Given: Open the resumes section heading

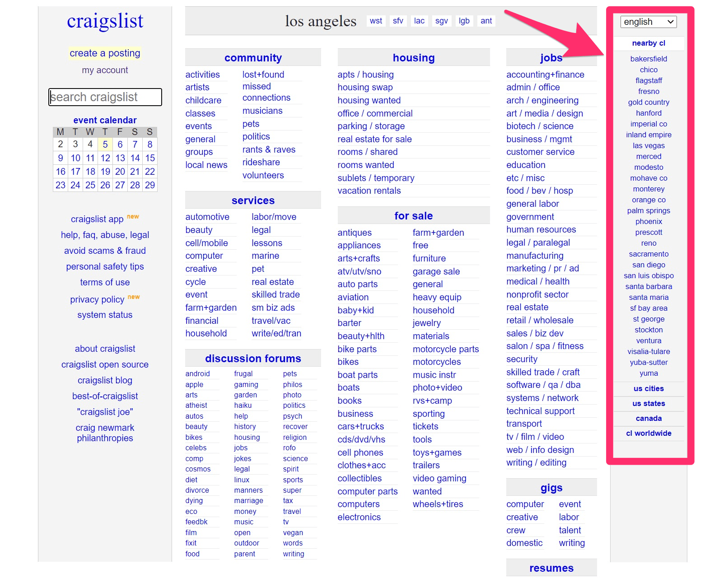Looking at the screenshot, I should 551,568.
